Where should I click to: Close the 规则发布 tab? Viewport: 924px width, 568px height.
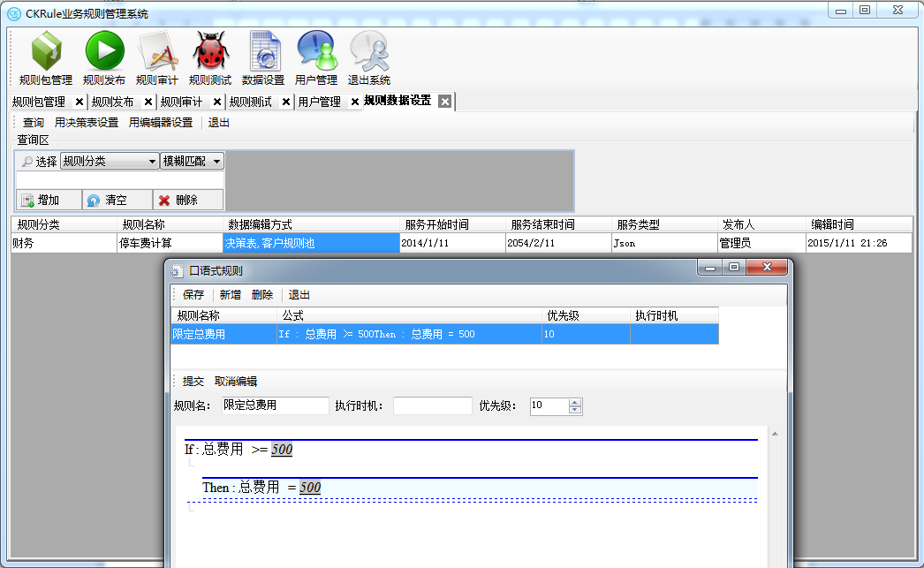148,102
